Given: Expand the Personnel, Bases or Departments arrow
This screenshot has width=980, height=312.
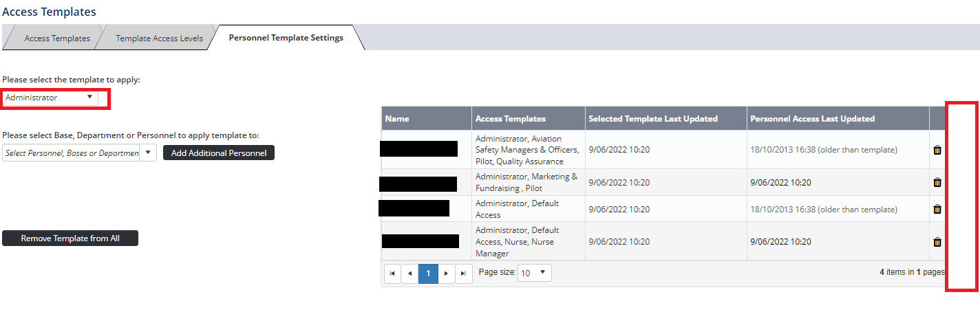Looking at the screenshot, I should [147, 153].
